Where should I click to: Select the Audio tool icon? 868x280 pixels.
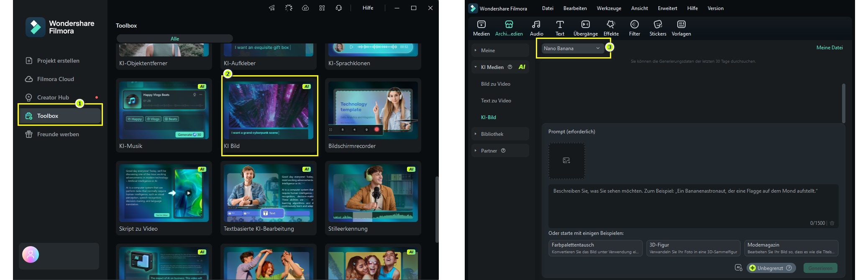pyautogui.click(x=536, y=28)
